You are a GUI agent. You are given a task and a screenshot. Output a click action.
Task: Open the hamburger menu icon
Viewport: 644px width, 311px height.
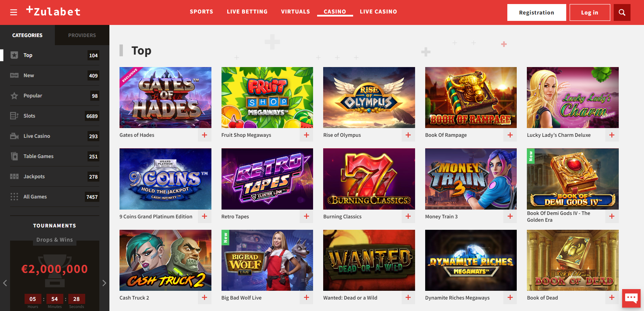pyautogui.click(x=13, y=12)
